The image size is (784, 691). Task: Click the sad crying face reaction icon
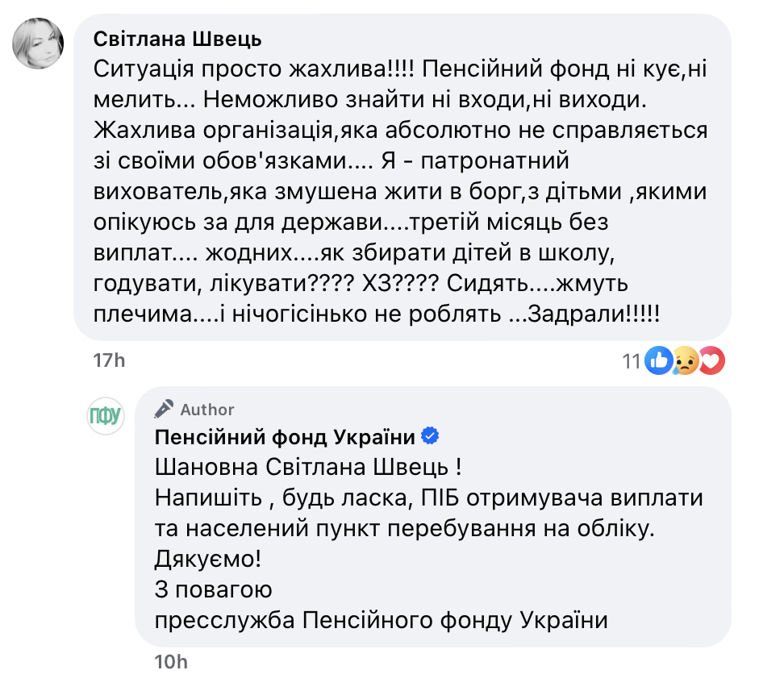(685, 362)
